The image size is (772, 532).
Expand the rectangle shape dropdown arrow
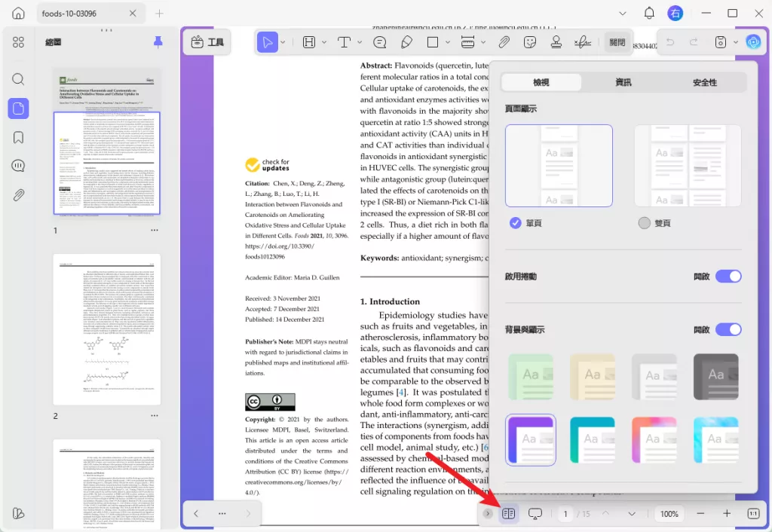point(448,42)
